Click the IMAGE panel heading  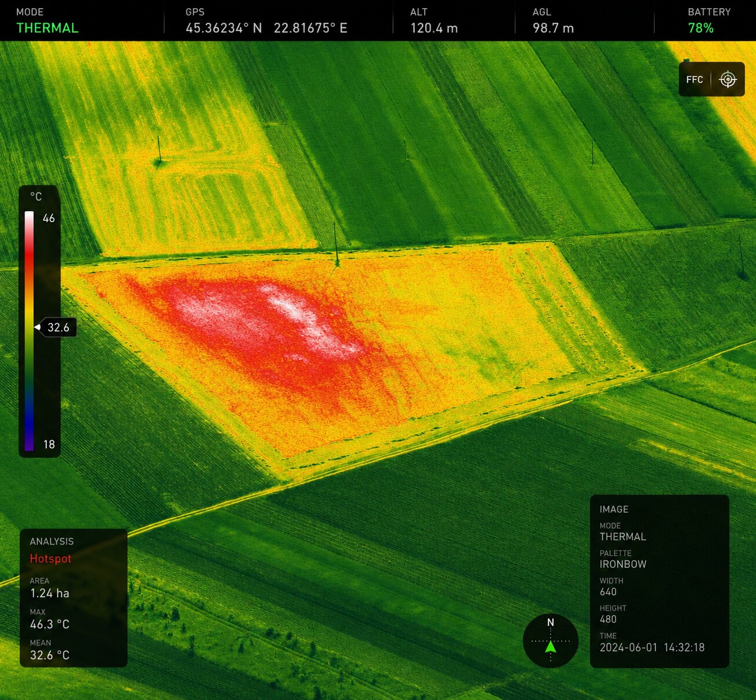614,509
